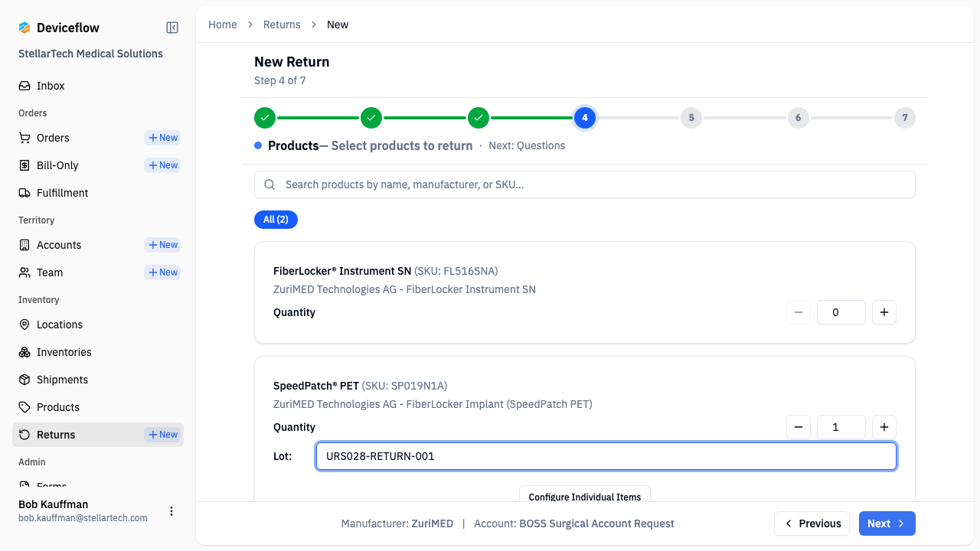Create a new order with +New
This screenshot has width=980, height=551.
(162, 138)
